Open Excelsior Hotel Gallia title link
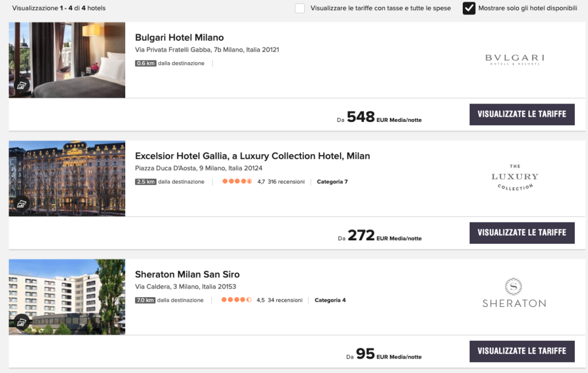 [x=253, y=156]
